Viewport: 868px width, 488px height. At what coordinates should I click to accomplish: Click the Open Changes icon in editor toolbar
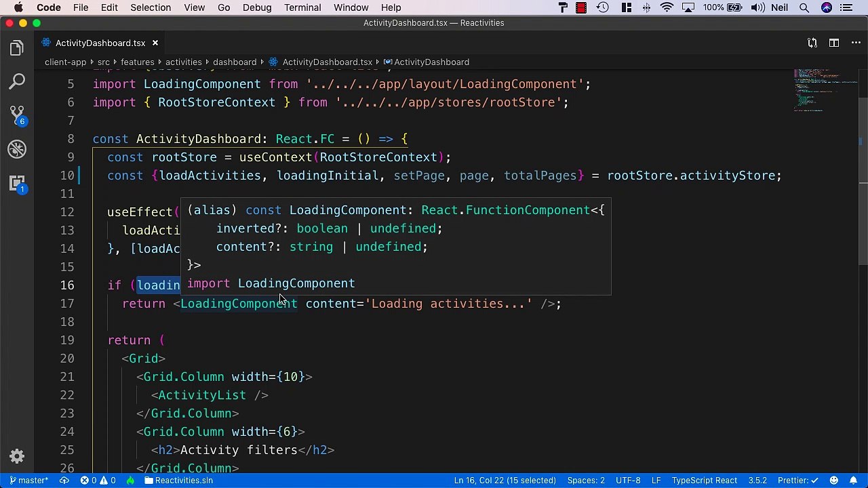click(x=812, y=43)
